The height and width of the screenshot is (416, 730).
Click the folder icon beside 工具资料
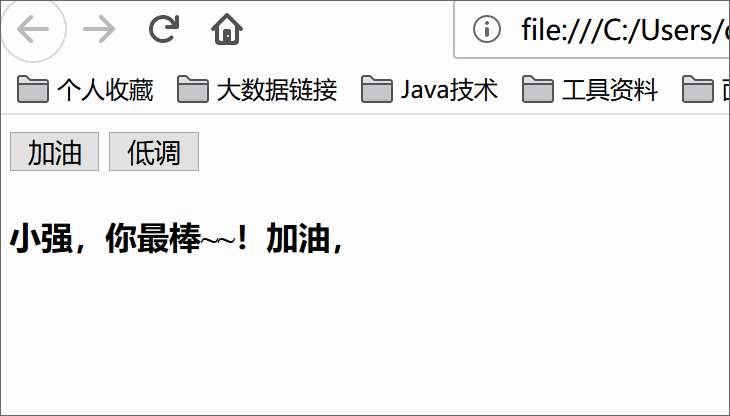[538, 89]
